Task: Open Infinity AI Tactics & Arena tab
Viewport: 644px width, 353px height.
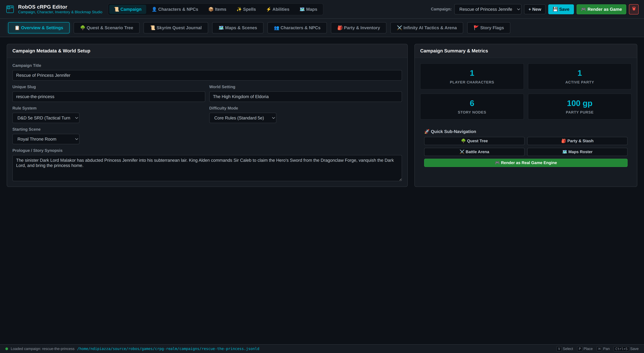Action: [x=427, y=28]
